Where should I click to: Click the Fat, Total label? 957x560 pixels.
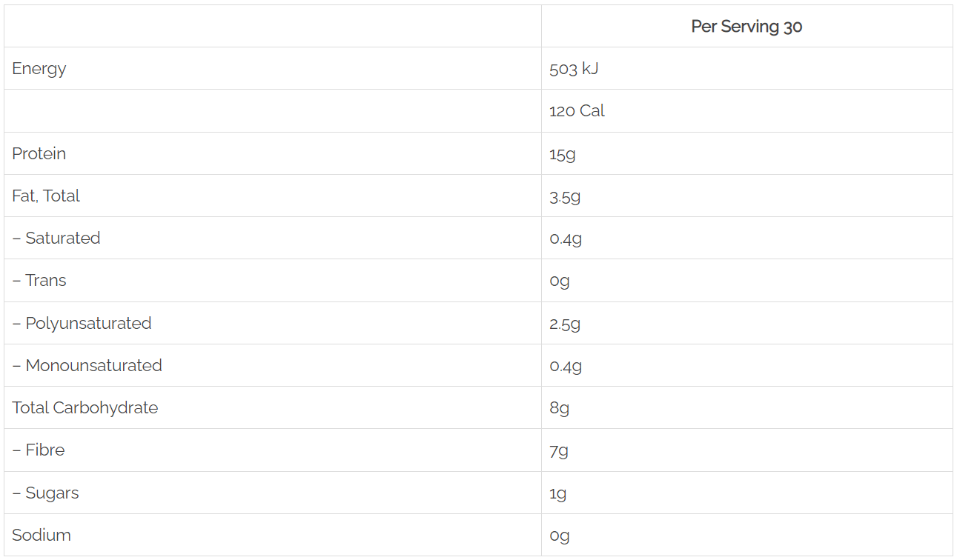tap(46, 196)
